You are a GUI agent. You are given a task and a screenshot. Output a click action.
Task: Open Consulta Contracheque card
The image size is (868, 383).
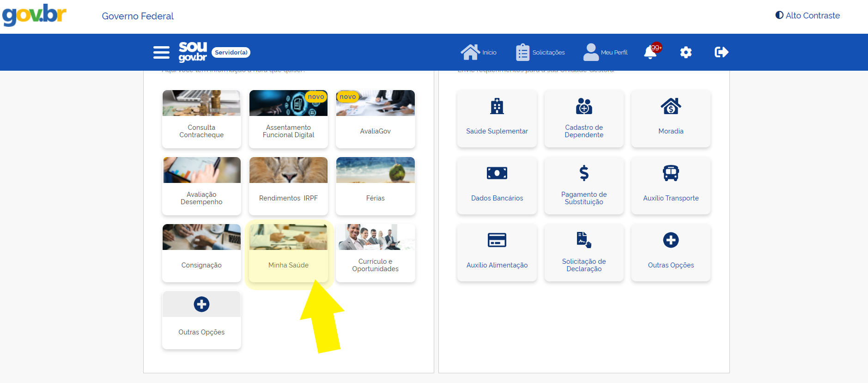(201, 119)
